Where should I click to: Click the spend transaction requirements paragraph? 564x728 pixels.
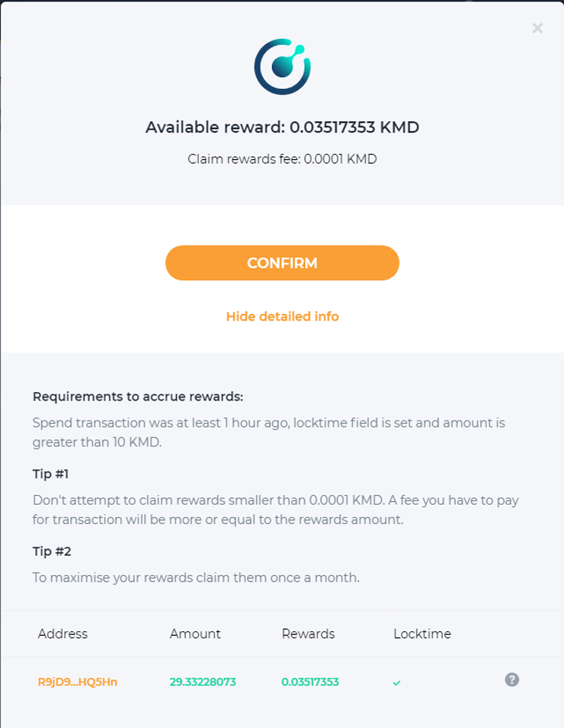[268, 432]
